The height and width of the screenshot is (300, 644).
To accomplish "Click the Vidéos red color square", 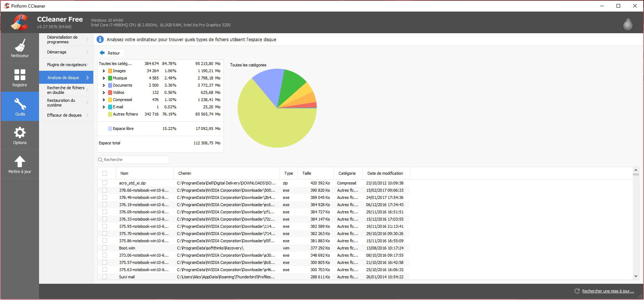I will [x=110, y=92].
